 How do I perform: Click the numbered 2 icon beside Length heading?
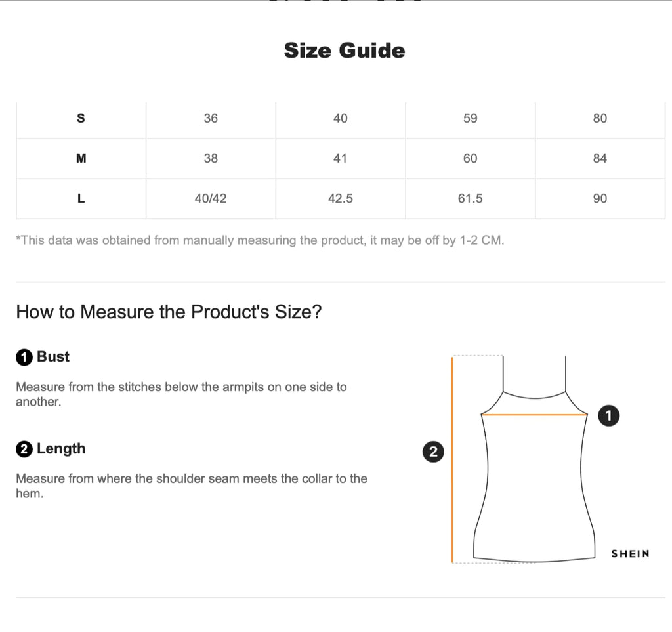point(24,450)
